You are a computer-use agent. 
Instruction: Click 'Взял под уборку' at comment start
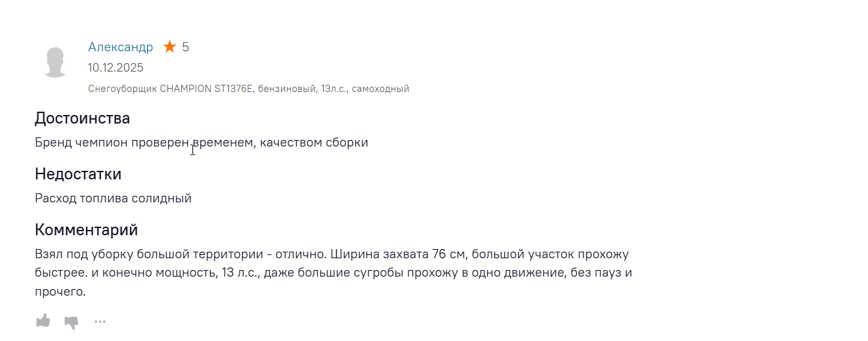(x=77, y=254)
